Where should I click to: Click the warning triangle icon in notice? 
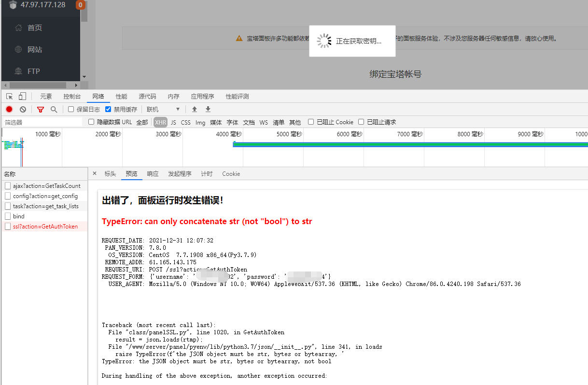pos(239,38)
